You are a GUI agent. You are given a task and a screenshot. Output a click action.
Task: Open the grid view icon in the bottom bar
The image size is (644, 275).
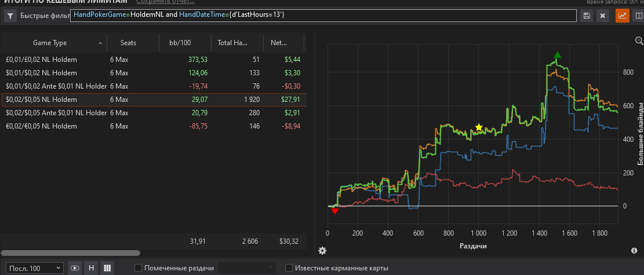pos(108,268)
